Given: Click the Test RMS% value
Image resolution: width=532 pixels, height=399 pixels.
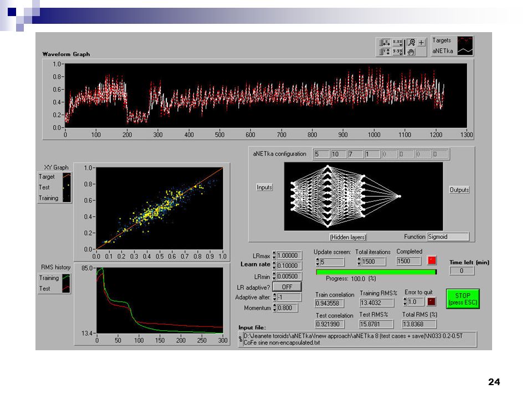Looking at the screenshot, I should tap(376, 324).
